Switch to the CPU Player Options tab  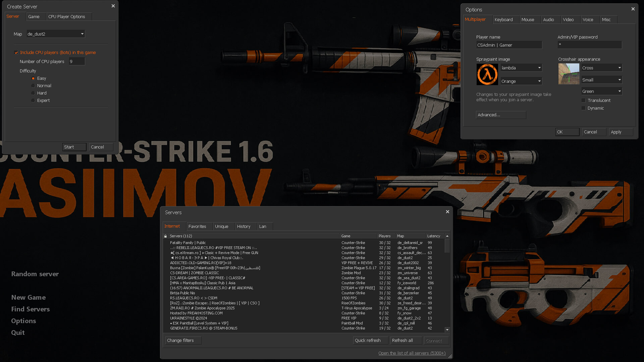(69, 16)
